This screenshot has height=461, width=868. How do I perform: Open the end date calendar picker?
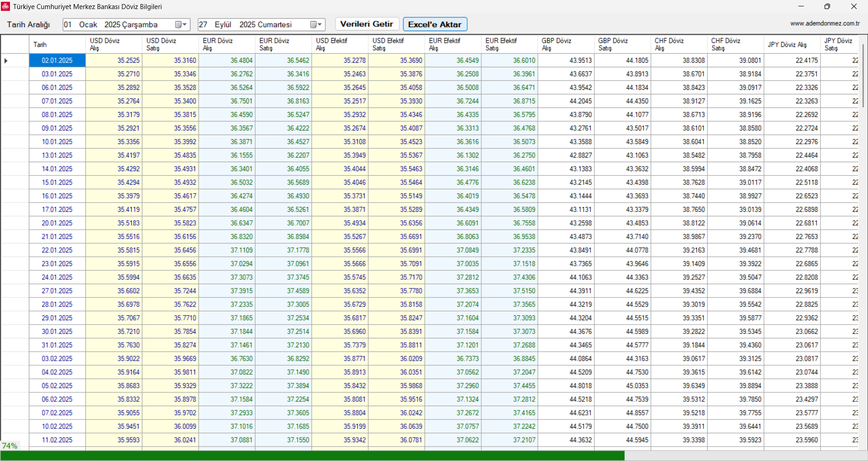point(316,24)
